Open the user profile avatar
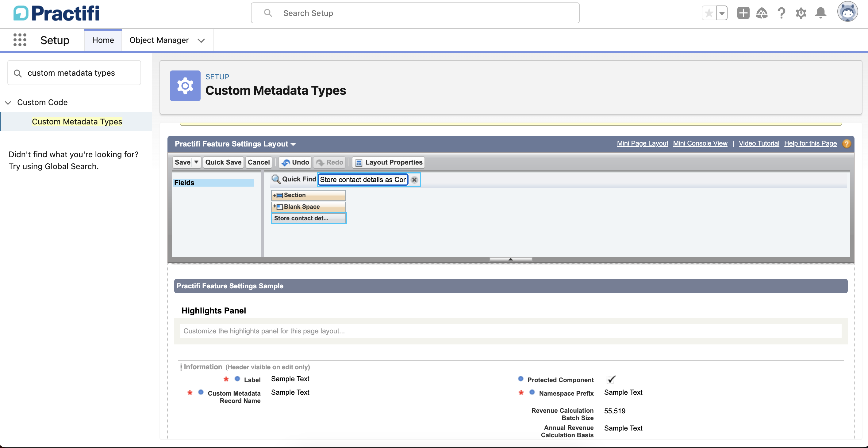 pos(847,12)
